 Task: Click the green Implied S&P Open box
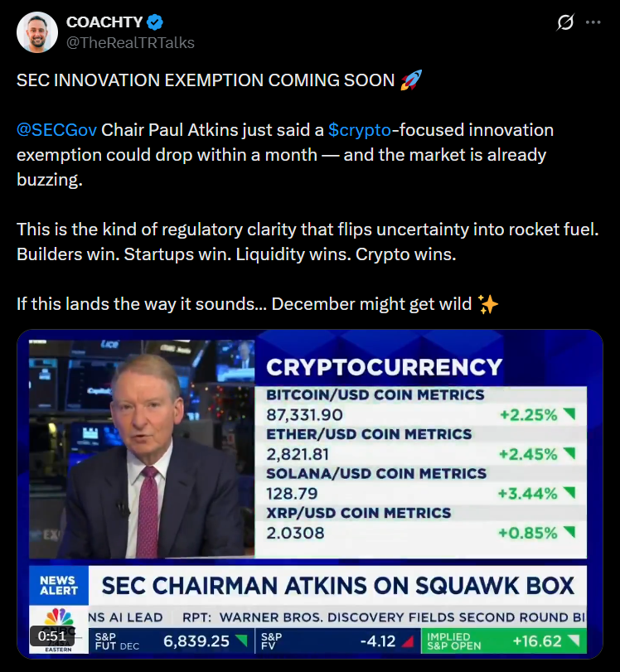506,641
